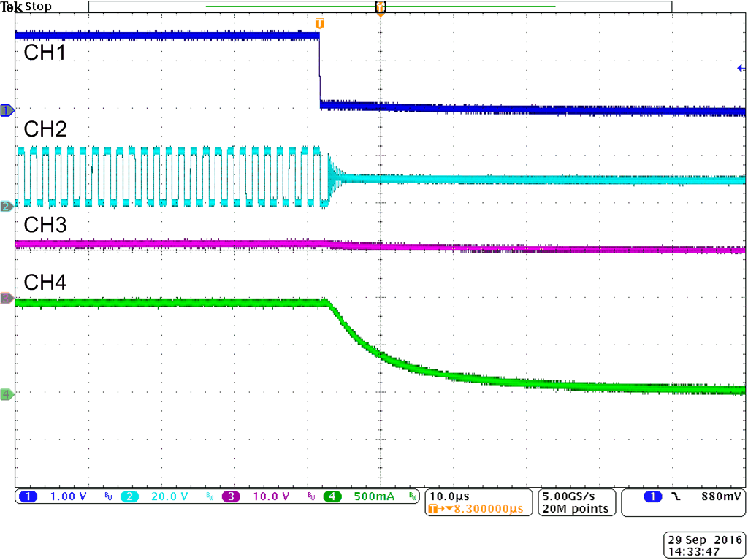Screen dimensions: 748x560
Task: Toggle bandwidth limit for channel 2
Action: point(209,496)
